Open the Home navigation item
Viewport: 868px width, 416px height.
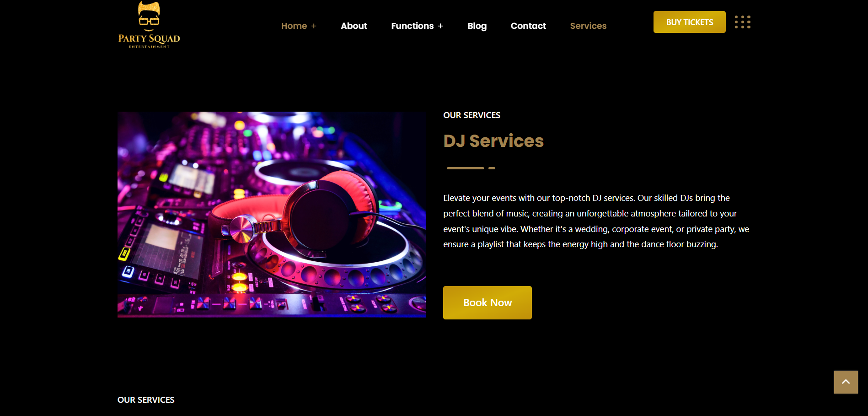click(x=294, y=26)
